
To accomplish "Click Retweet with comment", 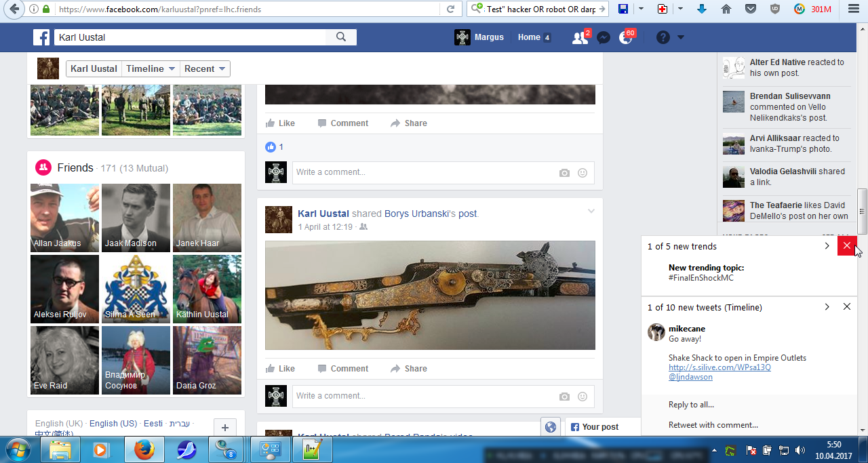I will 713,425.
